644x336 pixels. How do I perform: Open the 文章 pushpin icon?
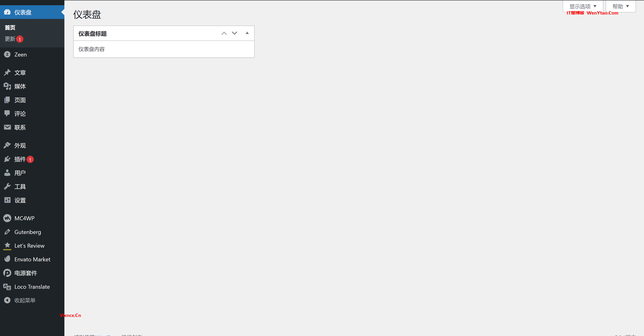[7, 72]
